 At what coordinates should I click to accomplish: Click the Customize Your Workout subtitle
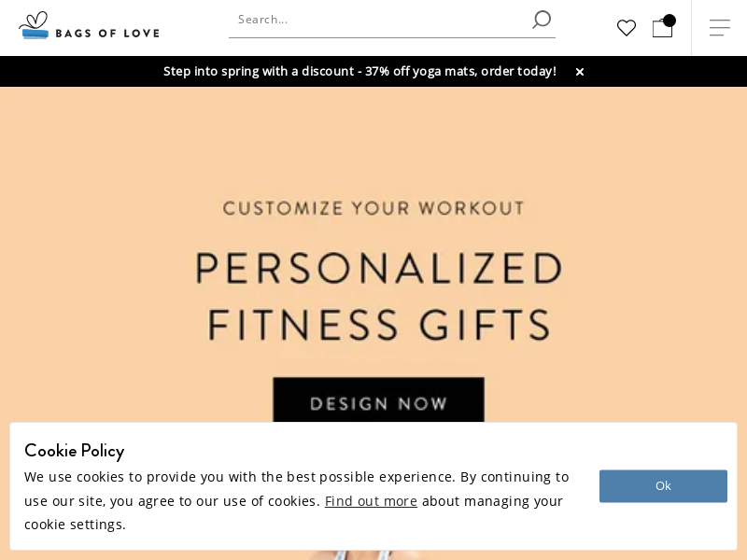pyautogui.click(x=373, y=208)
